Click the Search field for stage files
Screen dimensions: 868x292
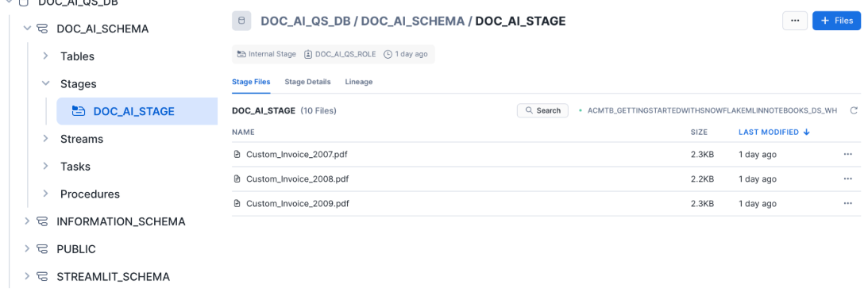pos(542,110)
